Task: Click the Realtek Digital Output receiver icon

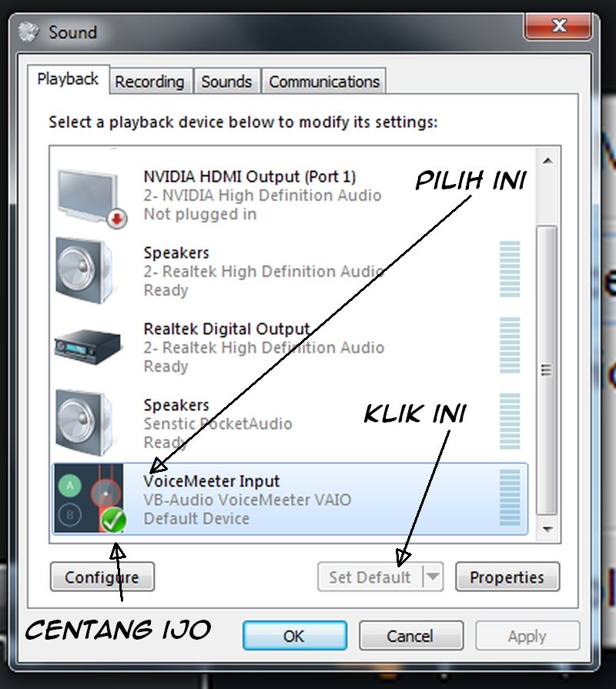Action: point(88,346)
